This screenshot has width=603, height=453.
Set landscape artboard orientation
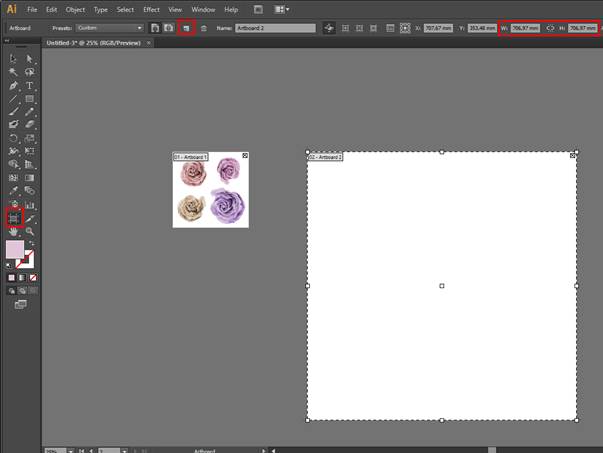(x=168, y=28)
